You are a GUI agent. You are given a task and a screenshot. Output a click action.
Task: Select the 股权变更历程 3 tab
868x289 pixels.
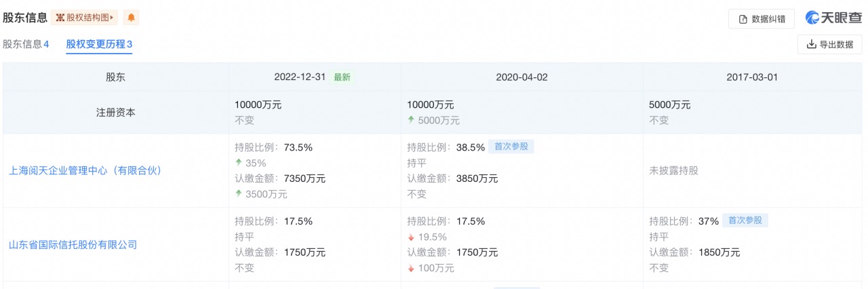pos(99,44)
